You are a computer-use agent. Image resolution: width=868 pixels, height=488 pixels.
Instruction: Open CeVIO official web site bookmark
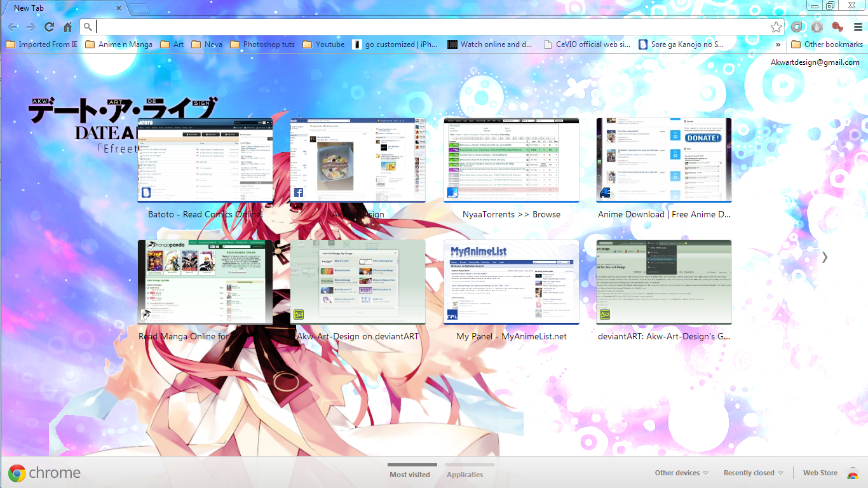pyautogui.click(x=587, y=44)
